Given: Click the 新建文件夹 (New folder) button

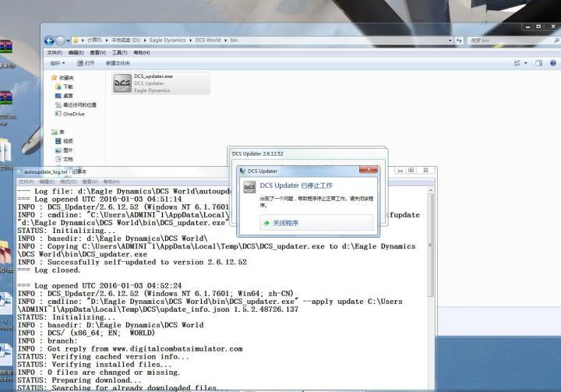Looking at the screenshot, I should pyautogui.click(x=118, y=63).
